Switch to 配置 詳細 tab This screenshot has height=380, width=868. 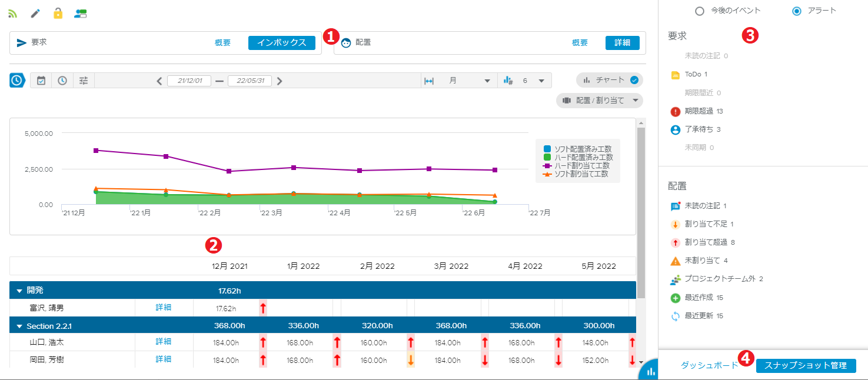click(622, 42)
